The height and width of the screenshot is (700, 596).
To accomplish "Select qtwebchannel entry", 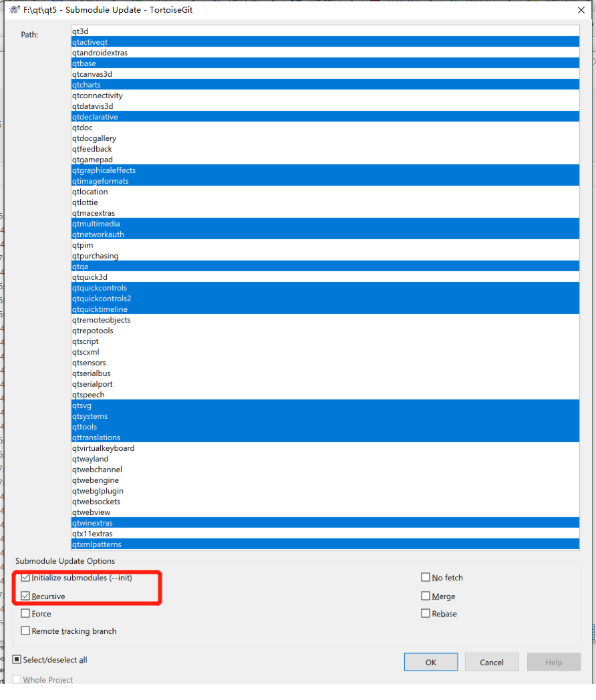I will (325, 470).
